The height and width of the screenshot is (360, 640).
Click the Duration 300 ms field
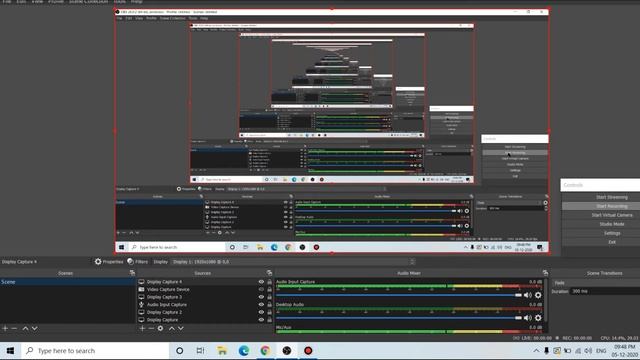(605, 291)
